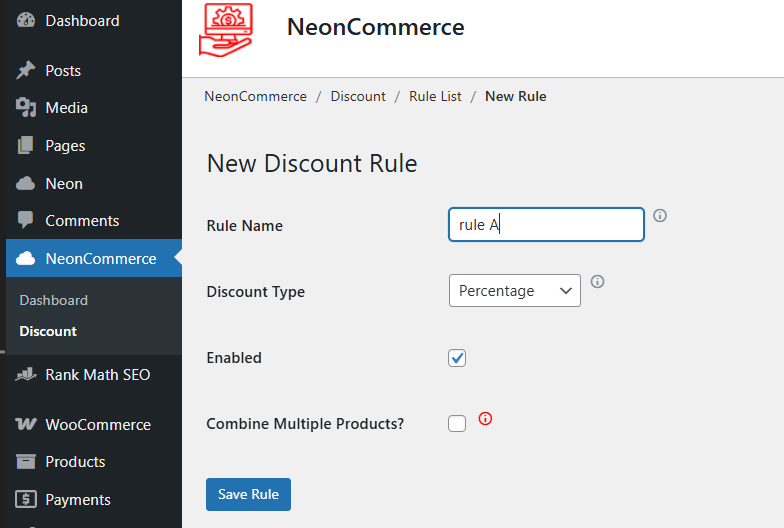Click the Rank Math SEO icon
This screenshot has height=528, width=784.
coord(26,375)
